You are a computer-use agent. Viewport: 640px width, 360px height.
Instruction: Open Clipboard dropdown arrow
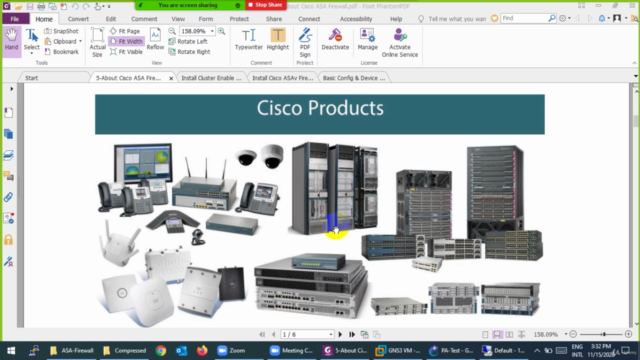point(80,41)
